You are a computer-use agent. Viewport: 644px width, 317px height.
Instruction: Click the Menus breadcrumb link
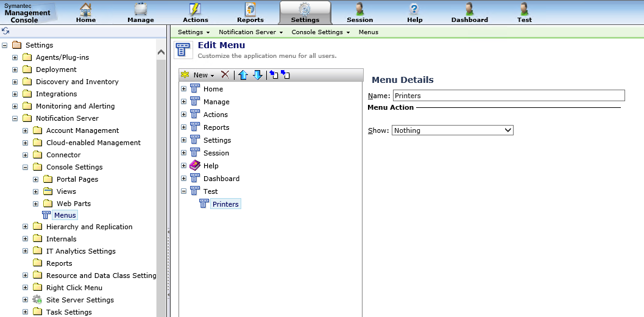click(368, 32)
